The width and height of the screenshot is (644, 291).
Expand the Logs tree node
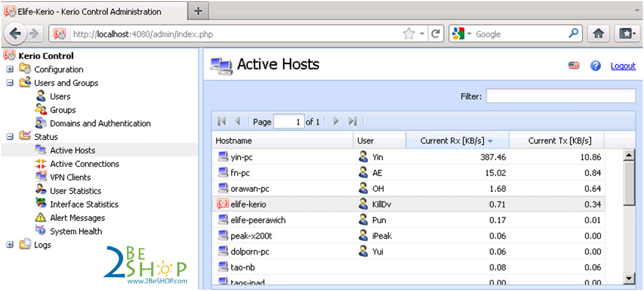coord(10,245)
